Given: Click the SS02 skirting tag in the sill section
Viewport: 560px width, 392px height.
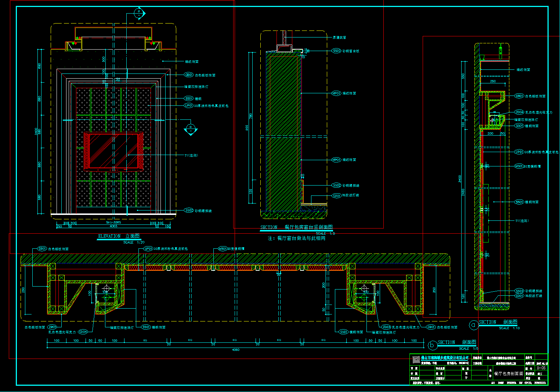Looking at the screenshot, I should click(337, 186).
